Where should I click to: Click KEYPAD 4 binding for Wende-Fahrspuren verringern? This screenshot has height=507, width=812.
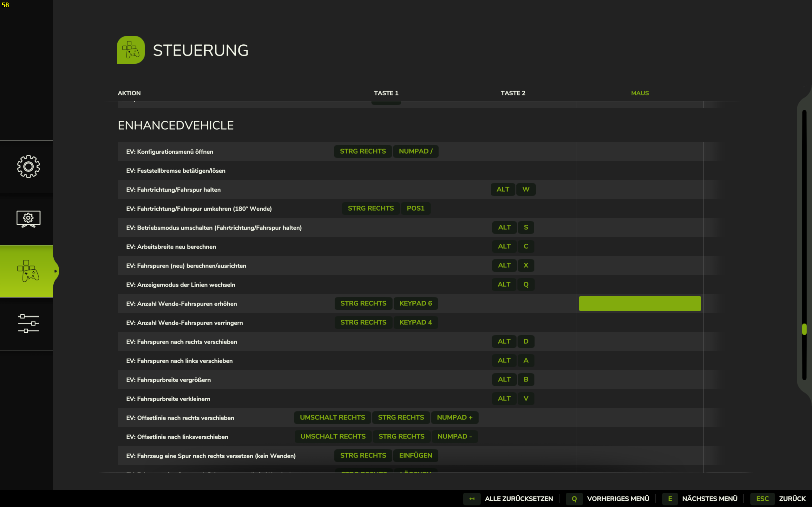tap(416, 323)
